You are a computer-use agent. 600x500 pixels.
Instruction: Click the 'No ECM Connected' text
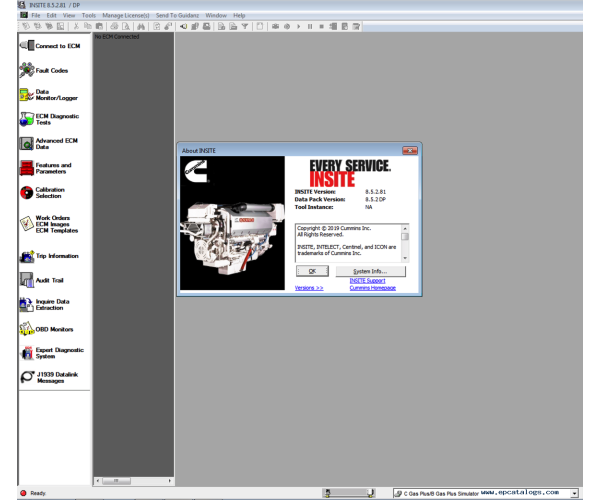pyautogui.click(x=117, y=37)
